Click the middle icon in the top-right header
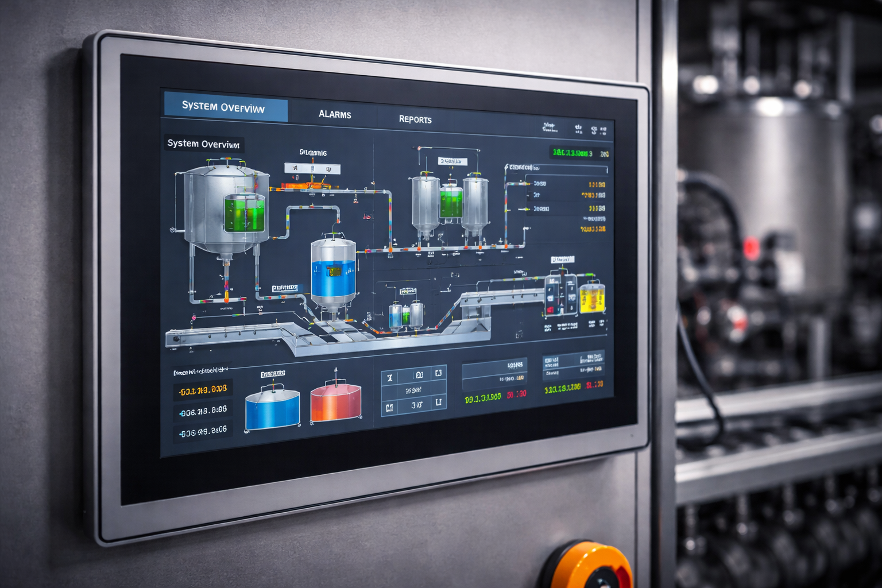This screenshot has width=882, height=588. (x=579, y=129)
